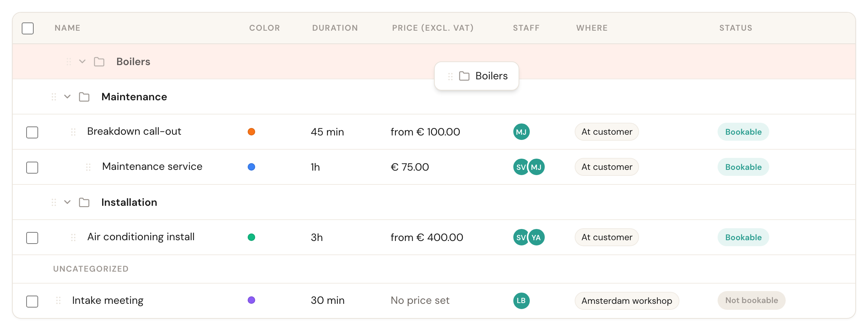868x330 pixels.
Task: Click the drag handle for Breakdown call-out
Action: click(73, 132)
